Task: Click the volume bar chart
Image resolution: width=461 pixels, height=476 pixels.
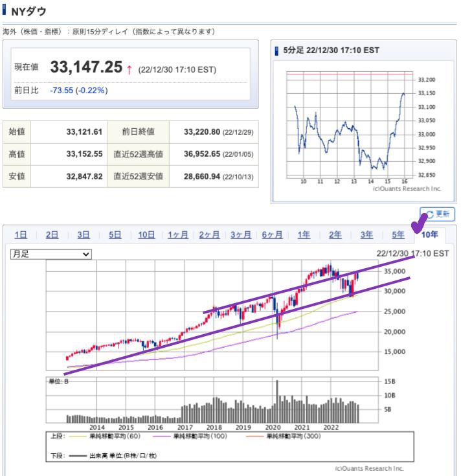Action: (x=212, y=400)
